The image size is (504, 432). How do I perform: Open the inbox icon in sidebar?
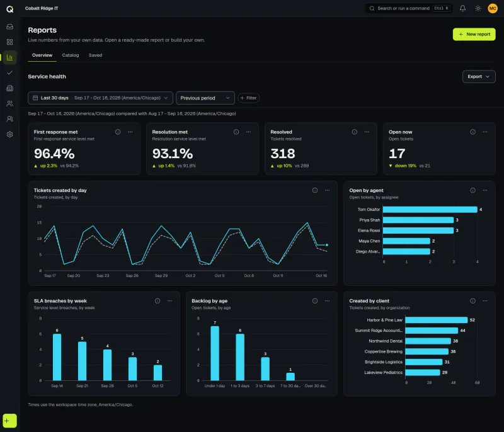10,26
